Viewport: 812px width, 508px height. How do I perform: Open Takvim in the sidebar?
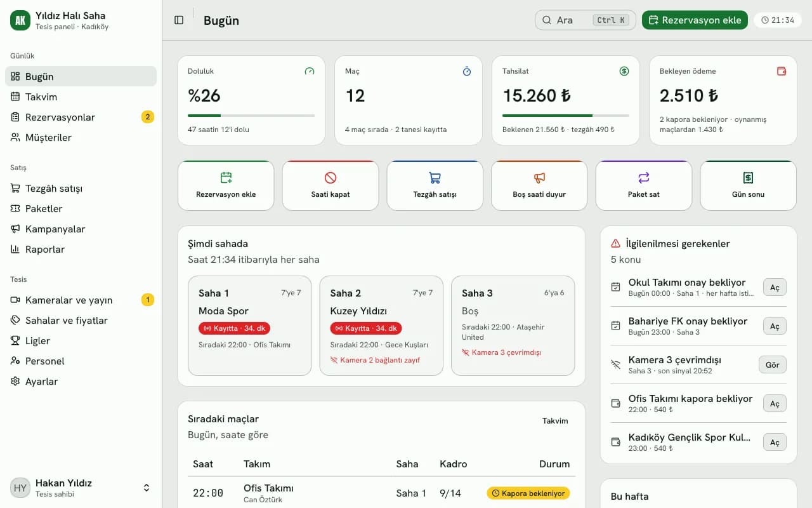pyautogui.click(x=81, y=97)
